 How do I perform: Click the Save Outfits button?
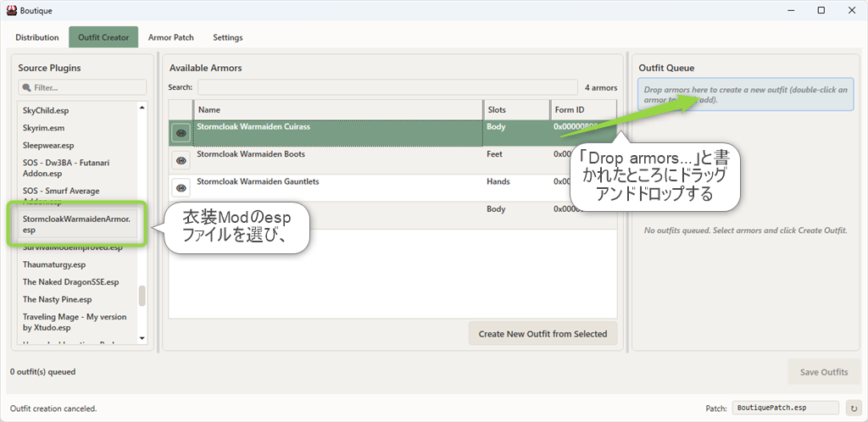coord(823,372)
